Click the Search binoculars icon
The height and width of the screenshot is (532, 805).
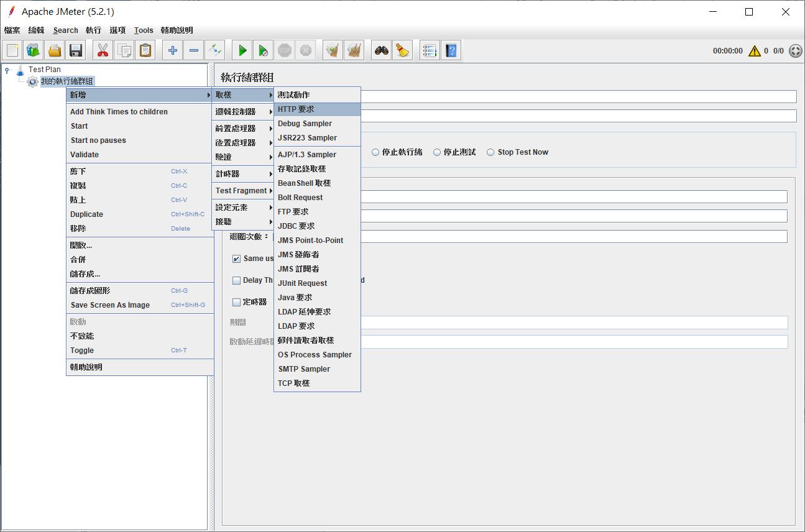click(382, 50)
